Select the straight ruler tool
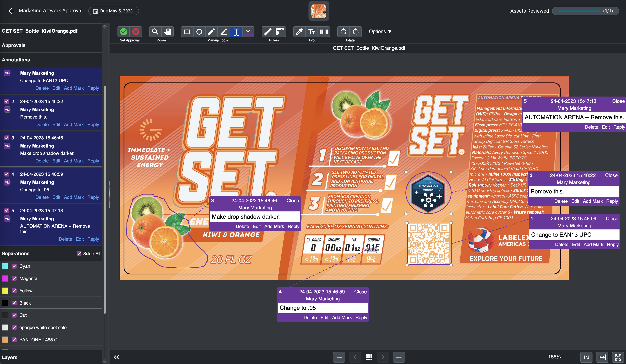The height and width of the screenshot is (364, 626). tap(268, 32)
